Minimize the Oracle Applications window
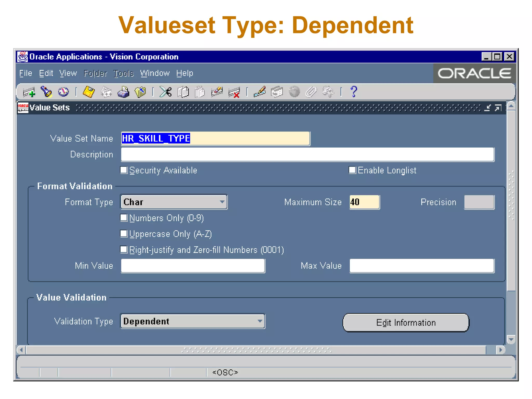This screenshot has width=532, height=399. (486, 57)
